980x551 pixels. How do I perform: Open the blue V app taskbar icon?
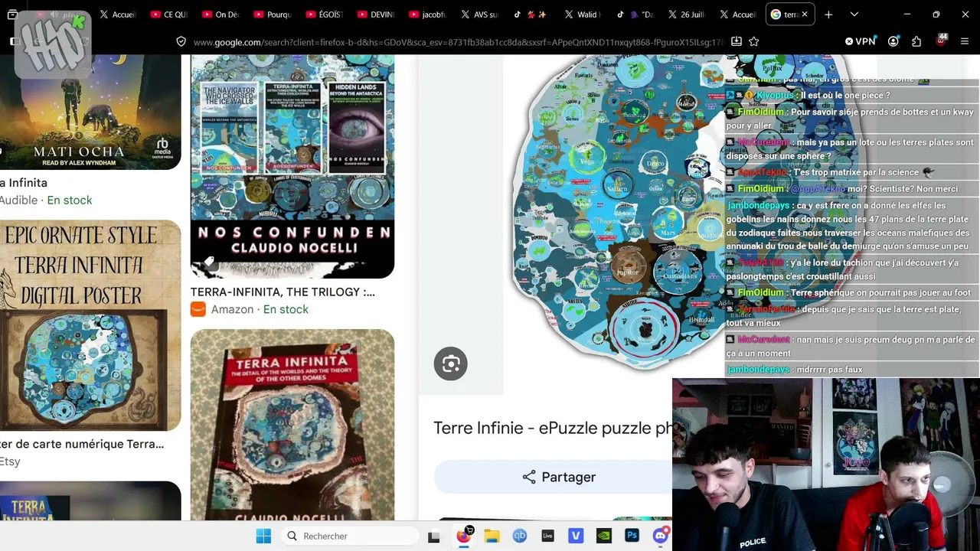(576, 536)
